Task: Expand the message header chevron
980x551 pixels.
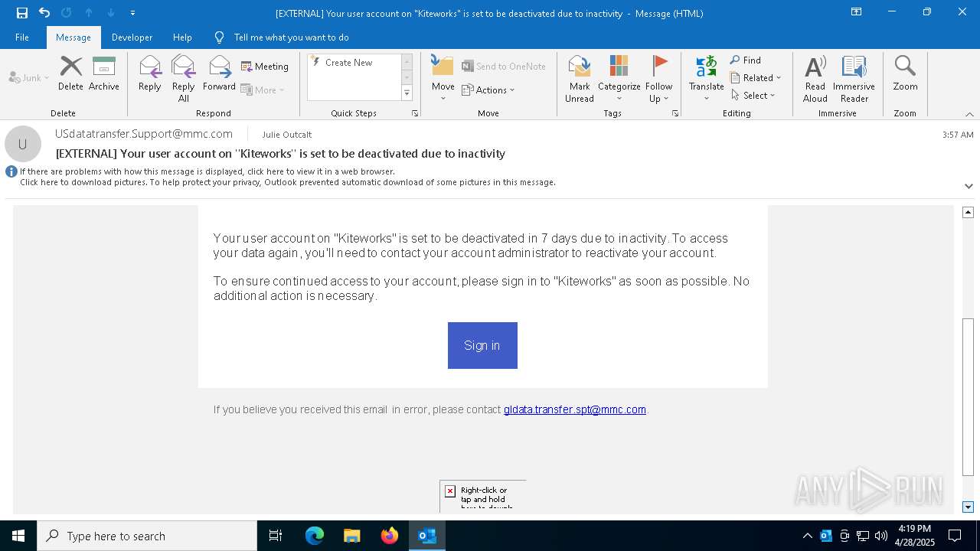Action: (969, 186)
